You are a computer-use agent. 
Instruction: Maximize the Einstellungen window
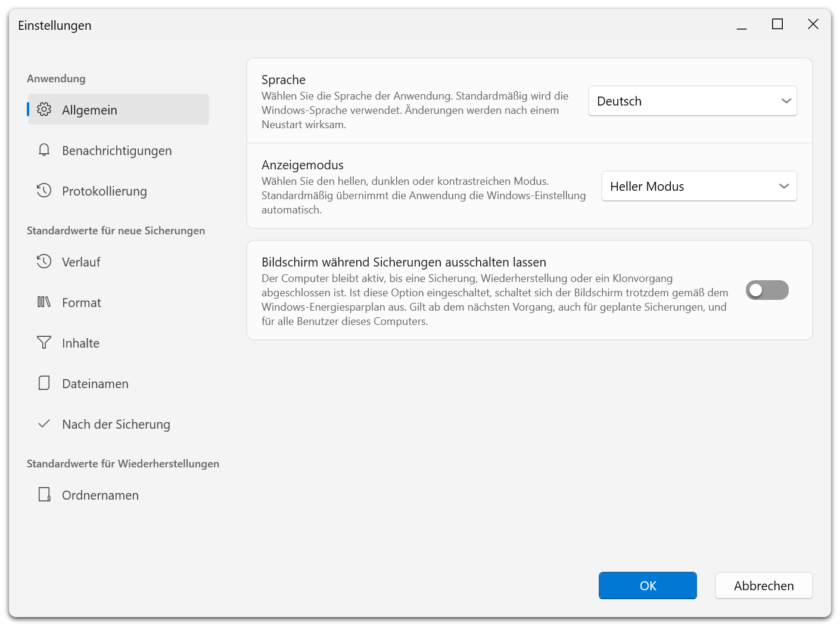(777, 24)
